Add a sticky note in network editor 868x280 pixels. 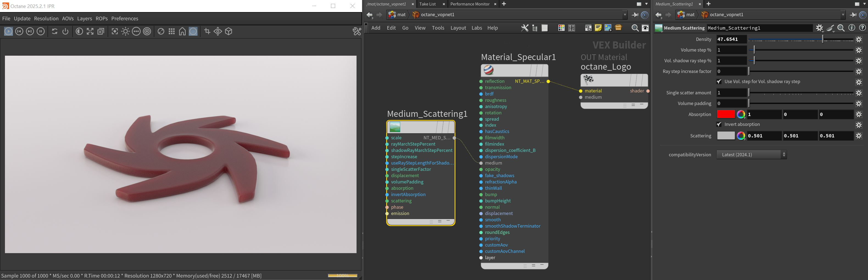click(x=598, y=28)
